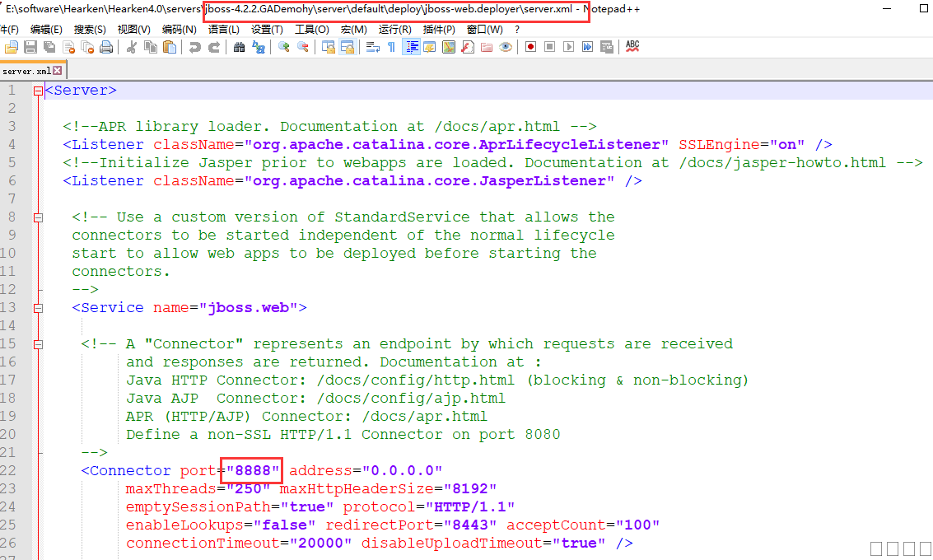Collapse the Server tag fold on line 1
Viewport: 933px width, 560px height.
pos(38,91)
